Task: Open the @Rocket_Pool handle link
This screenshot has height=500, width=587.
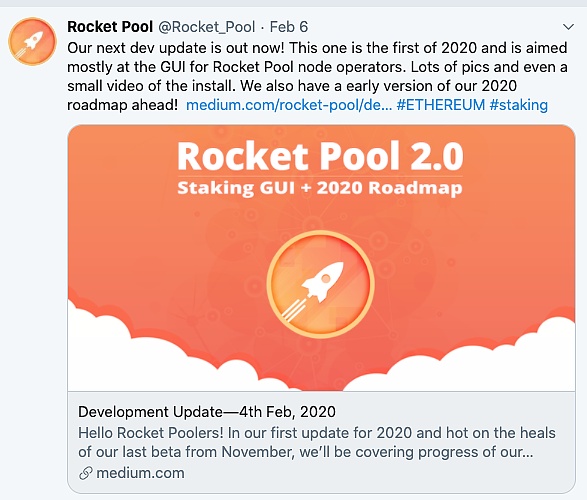Action: point(207,27)
